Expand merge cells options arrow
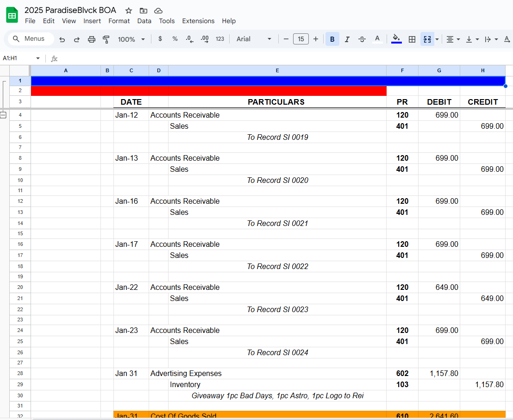This screenshot has width=513, height=420. click(x=437, y=39)
